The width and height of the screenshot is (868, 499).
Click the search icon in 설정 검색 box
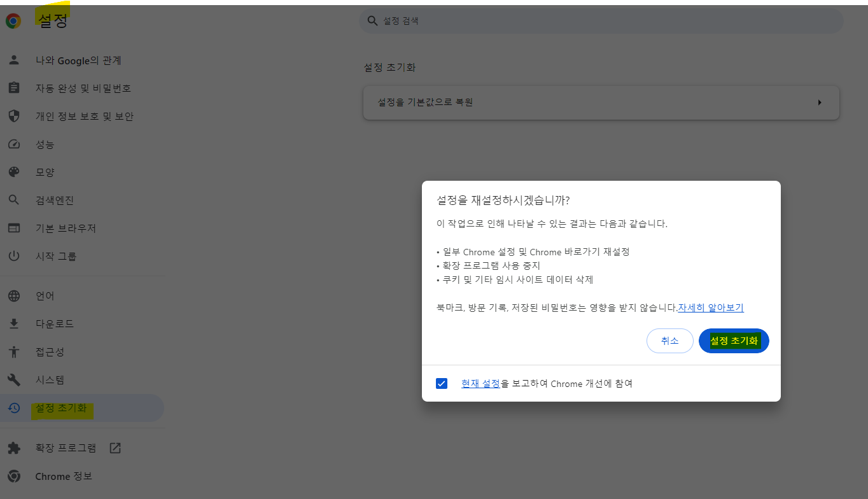[372, 21]
